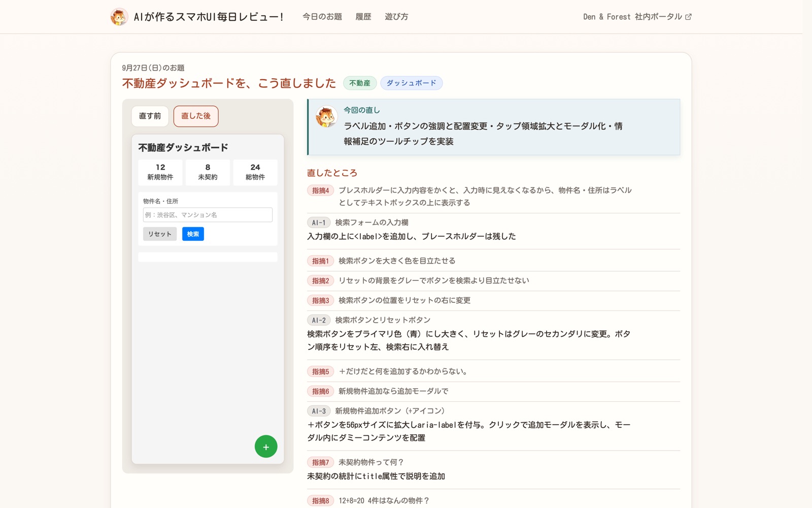This screenshot has width=812, height=508.
Task: Click the リセット button
Action: [x=160, y=234]
